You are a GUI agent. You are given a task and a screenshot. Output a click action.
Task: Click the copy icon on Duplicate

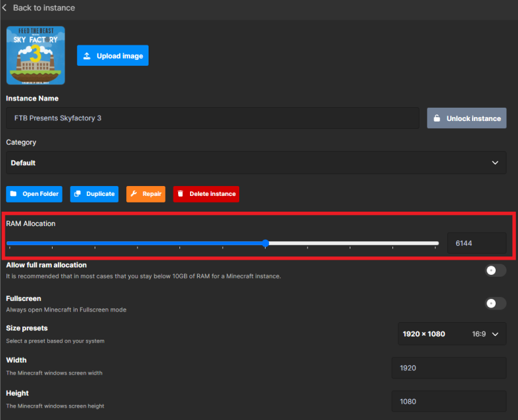coord(78,194)
